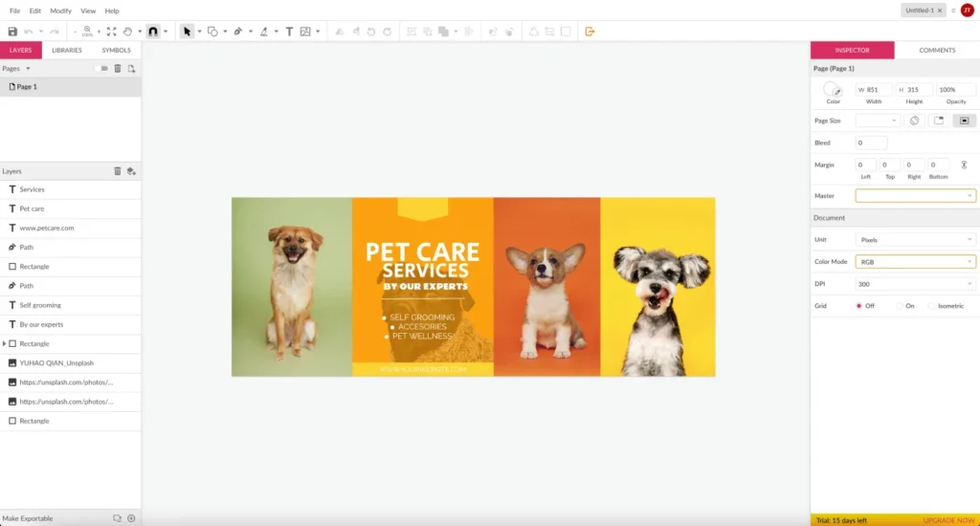The image size is (980, 526).
Task: Click the fit page to content icon
Action: pyautogui.click(x=939, y=121)
